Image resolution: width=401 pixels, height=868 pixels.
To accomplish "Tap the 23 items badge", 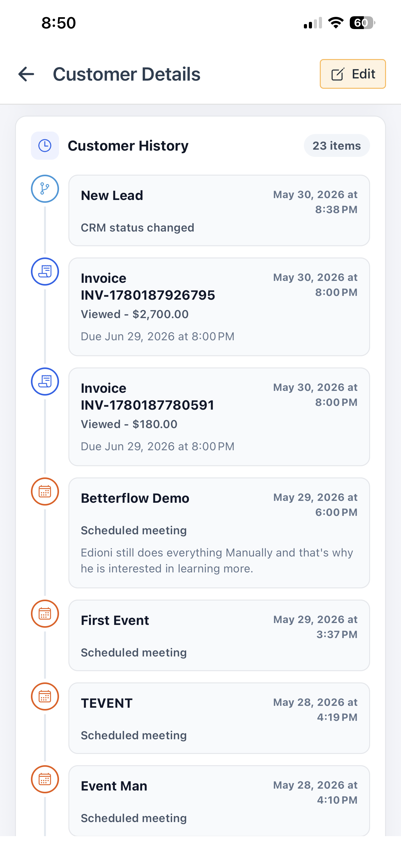I will coord(337,146).
